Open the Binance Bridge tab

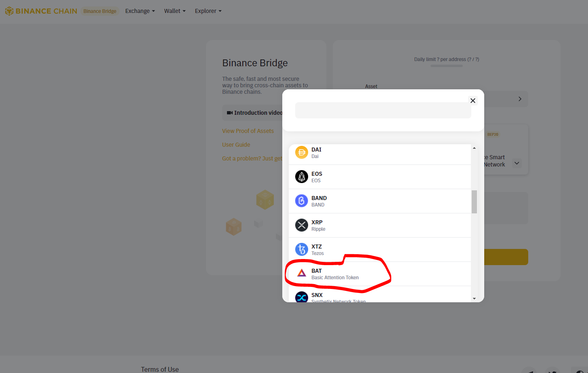[100, 11]
